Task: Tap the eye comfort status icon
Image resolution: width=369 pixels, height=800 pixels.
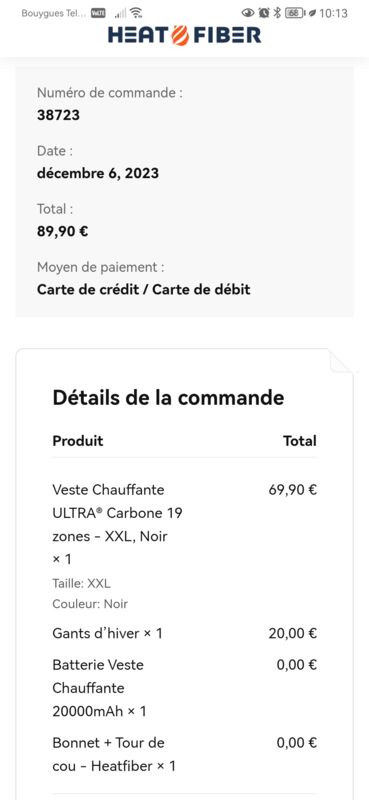Action: (248, 13)
